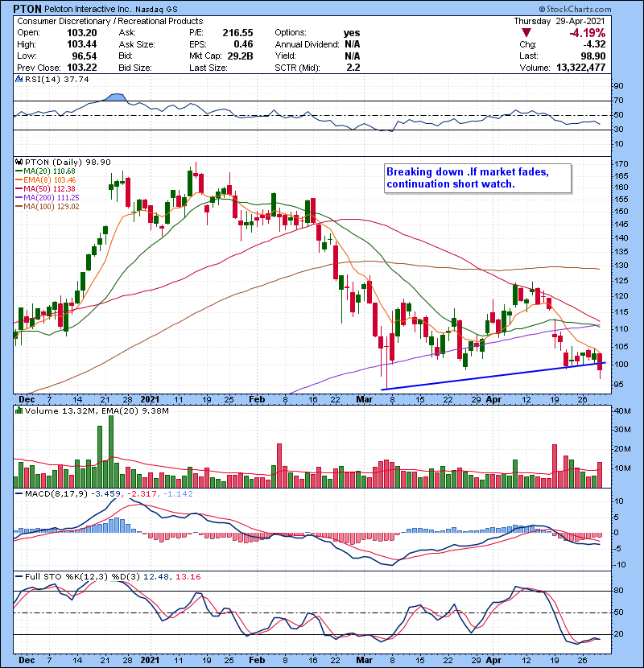Click the stochastic %D value 13.16
This screenshot has width=644, height=668.
(188, 576)
